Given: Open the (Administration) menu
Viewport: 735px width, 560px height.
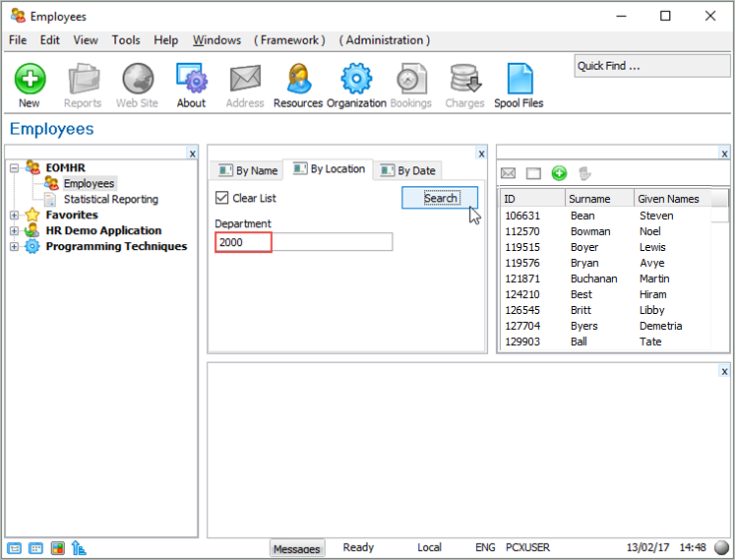Looking at the screenshot, I should point(385,40).
